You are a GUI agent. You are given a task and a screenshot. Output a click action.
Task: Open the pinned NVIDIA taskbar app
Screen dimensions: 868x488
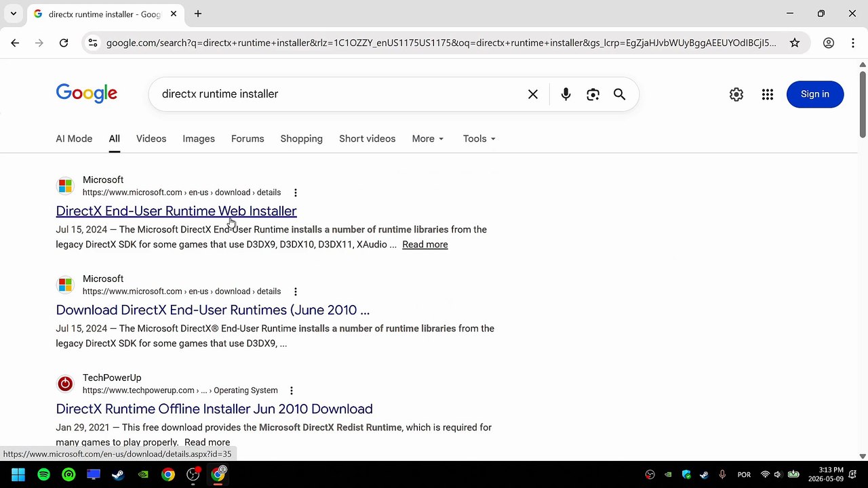pos(143,474)
